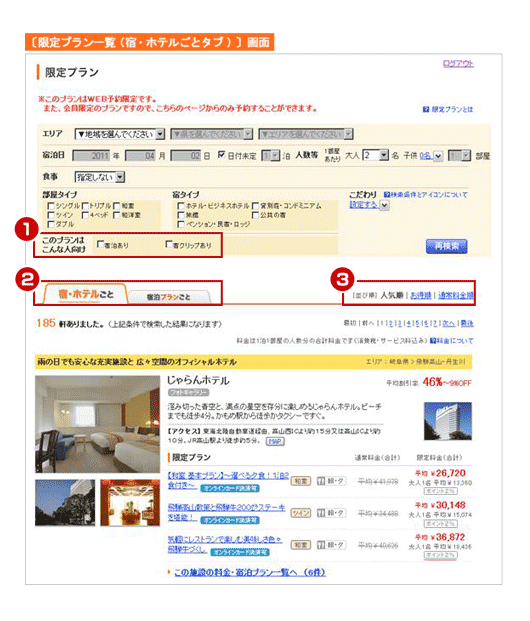Click the 料金について info icon

[433, 341]
